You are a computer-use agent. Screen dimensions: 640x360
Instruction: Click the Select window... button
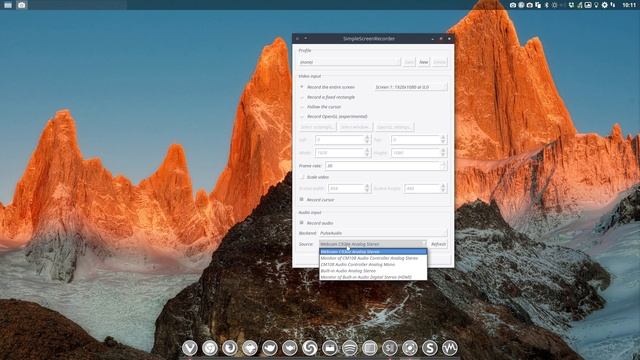pyautogui.click(x=356, y=127)
